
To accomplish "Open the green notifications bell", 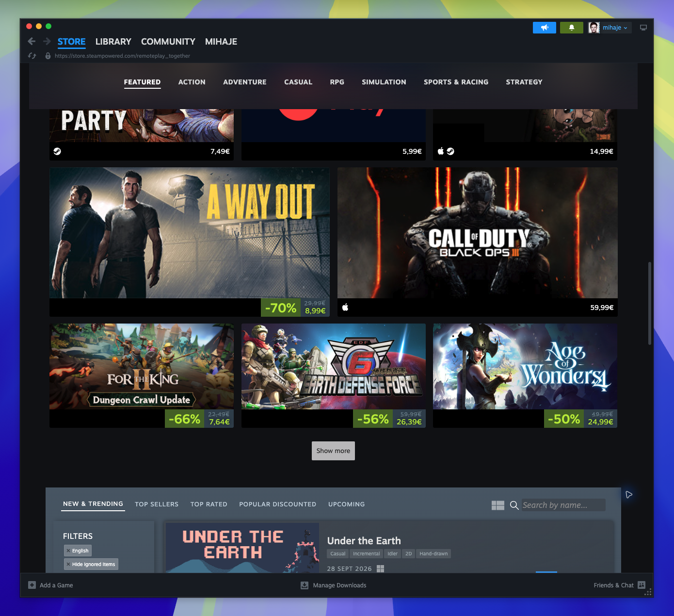I will (x=572, y=28).
